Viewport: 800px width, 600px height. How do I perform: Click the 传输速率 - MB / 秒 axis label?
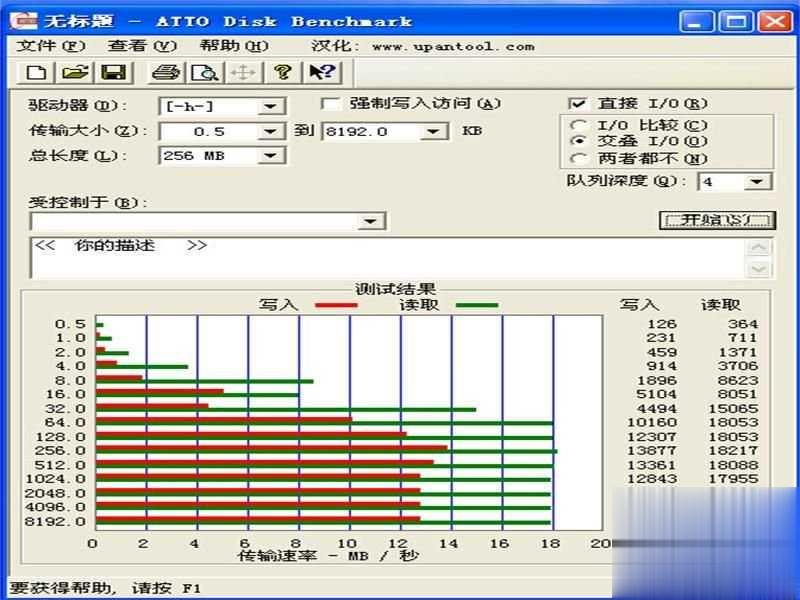328,556
